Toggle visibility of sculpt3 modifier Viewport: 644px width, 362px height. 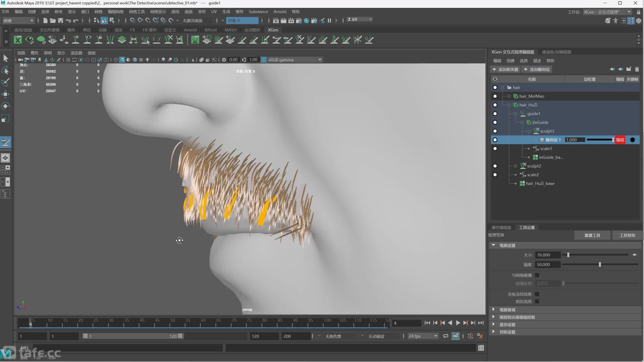coord(495,131)
